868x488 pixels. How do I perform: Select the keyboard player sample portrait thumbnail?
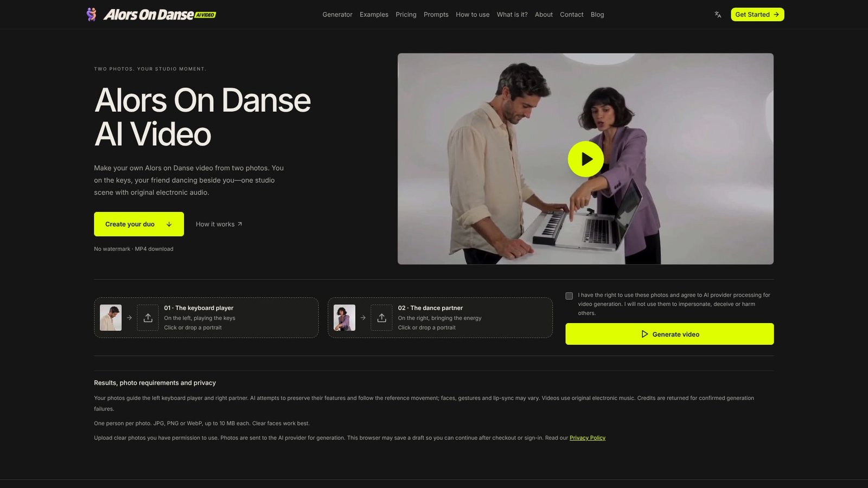[x=111, y=318]
